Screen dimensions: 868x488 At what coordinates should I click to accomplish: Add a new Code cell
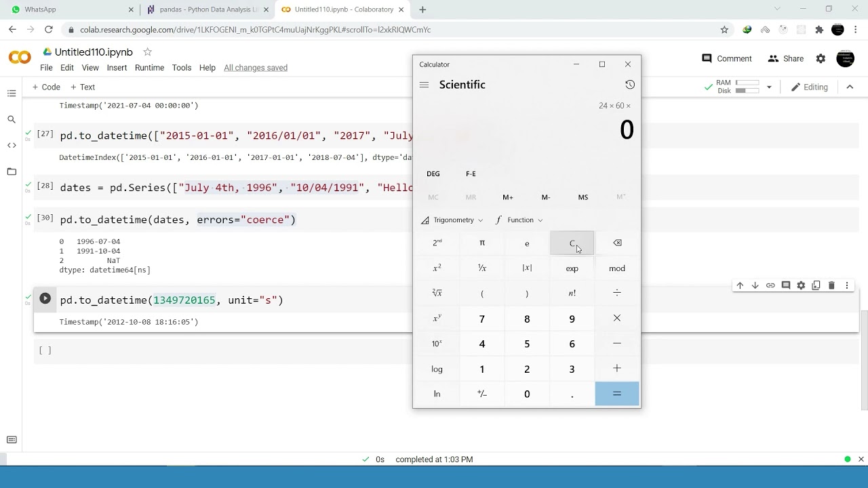(46, 87)
